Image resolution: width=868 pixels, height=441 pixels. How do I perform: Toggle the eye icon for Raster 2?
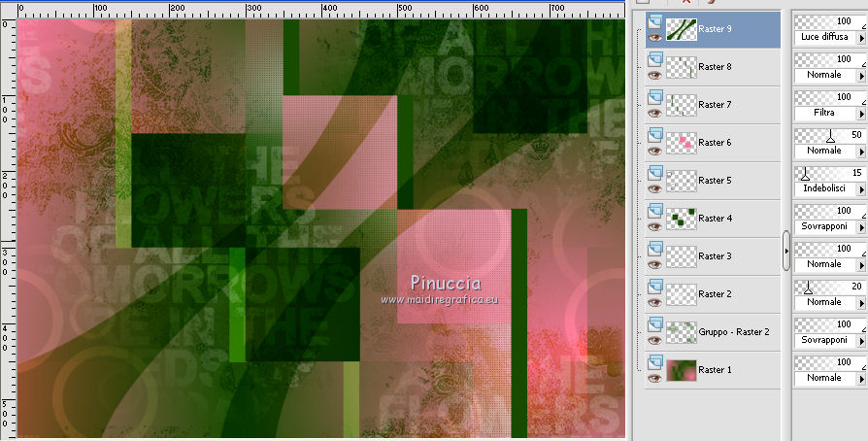click(x=654, y=303)
